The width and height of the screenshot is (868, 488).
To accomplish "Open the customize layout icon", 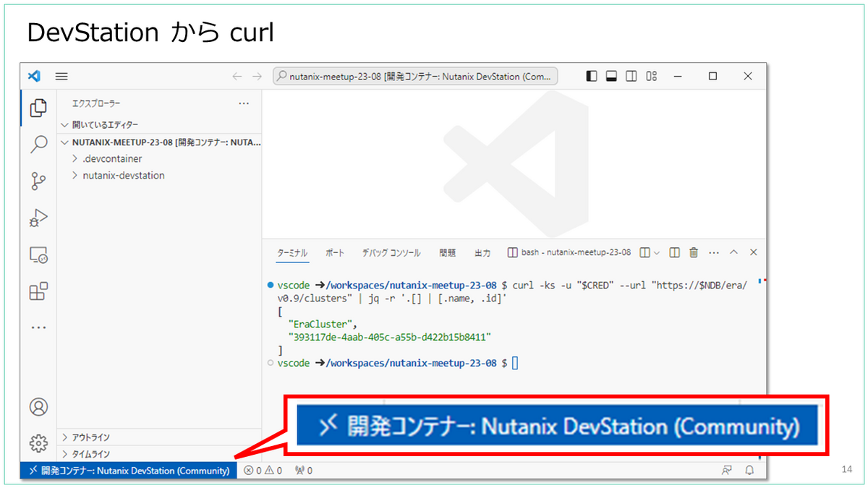I will pyautogui.click(x=651, y=76).
